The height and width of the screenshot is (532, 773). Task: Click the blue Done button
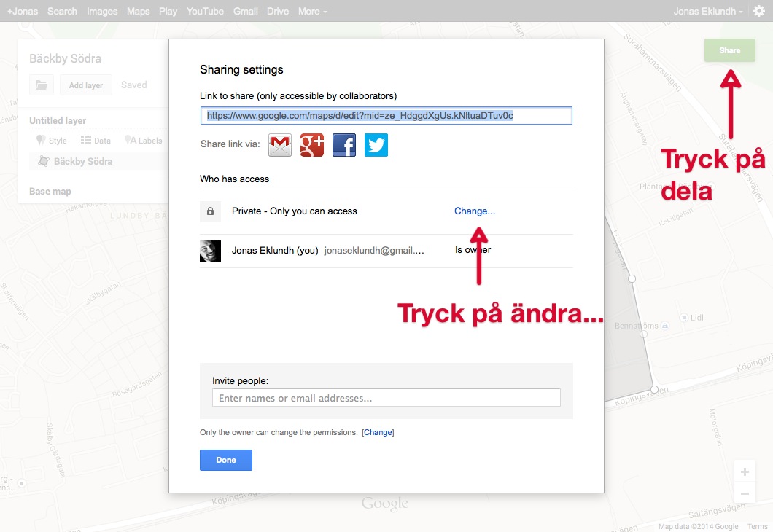(226, 460)
